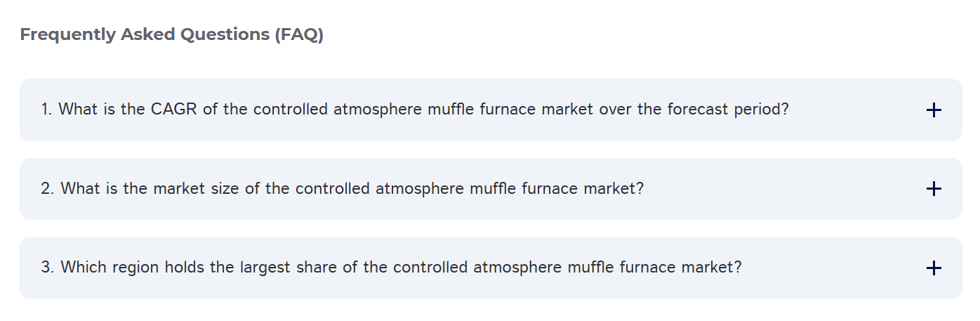Toggle open the second accordion row's plus sign
980x321 pixels.
pos(934,189)
